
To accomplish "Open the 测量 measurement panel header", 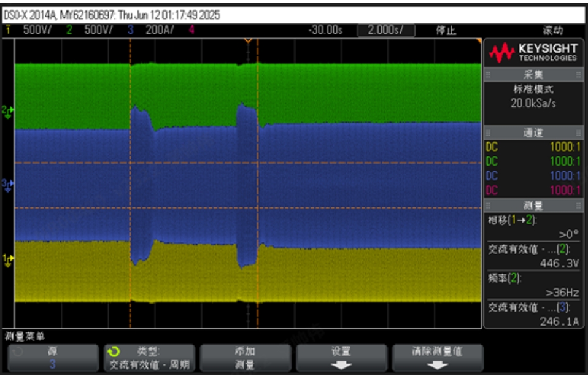I will coord(533,205).
